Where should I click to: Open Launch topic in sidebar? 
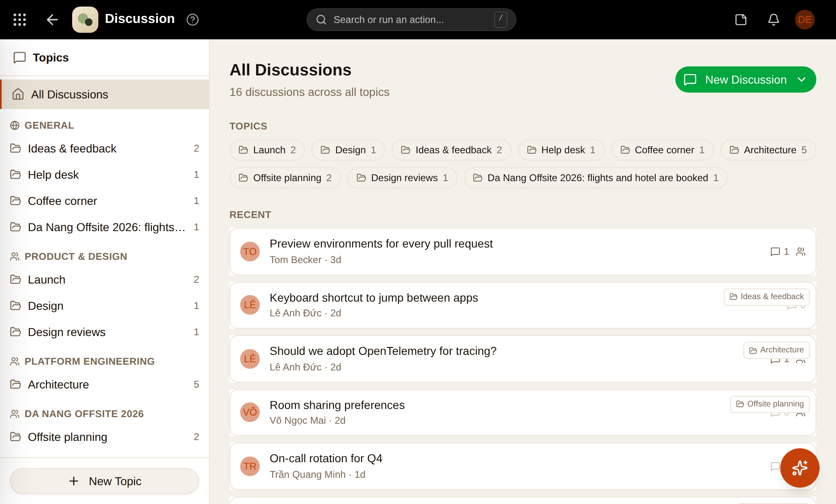[x=104, y=279]
